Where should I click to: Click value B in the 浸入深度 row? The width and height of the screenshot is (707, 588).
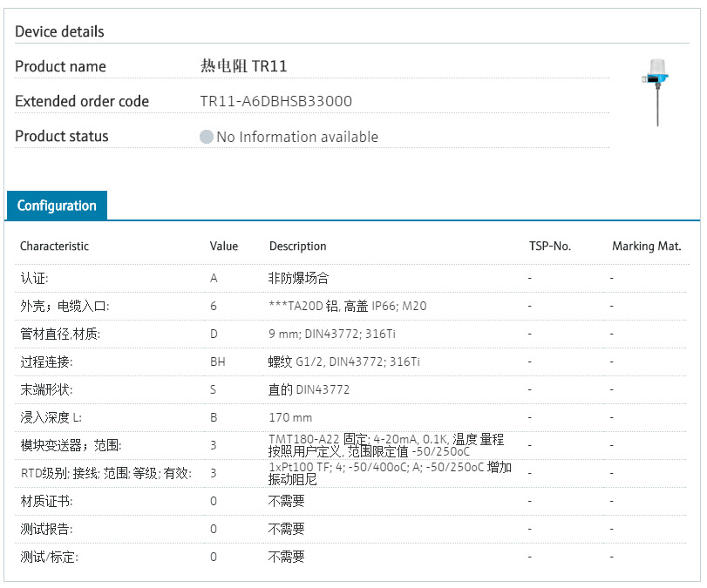(x=214, y=417)
